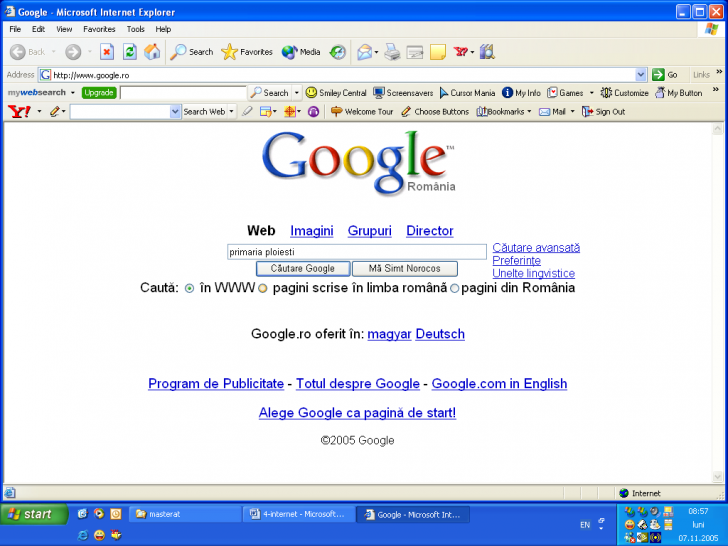Click Welcome Tour in Yahoo toolbar
Screen dimensions: 728x546
click(362, 111)
